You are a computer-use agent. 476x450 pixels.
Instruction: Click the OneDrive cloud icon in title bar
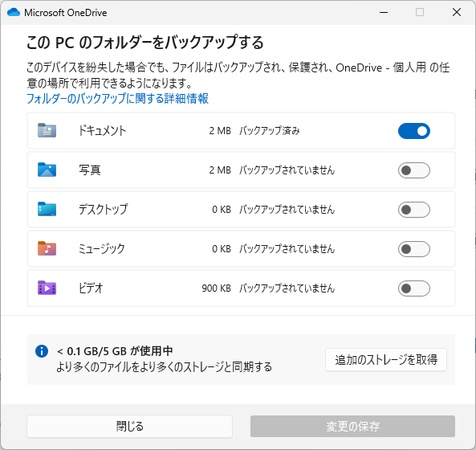point(13,12)
